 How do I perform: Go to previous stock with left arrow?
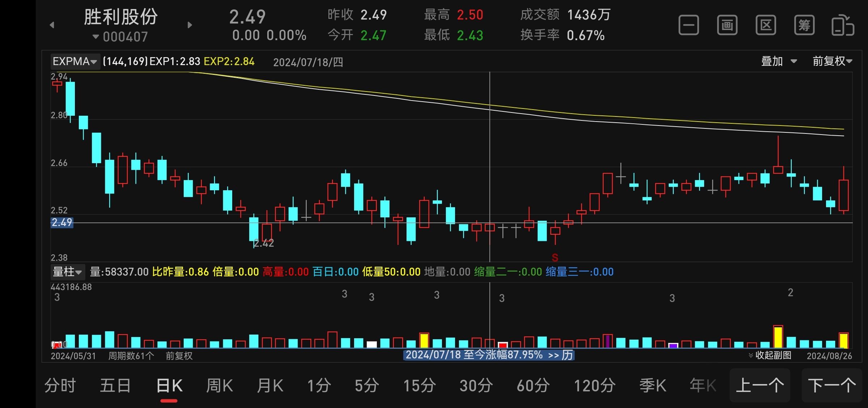[x=52, y=25]
